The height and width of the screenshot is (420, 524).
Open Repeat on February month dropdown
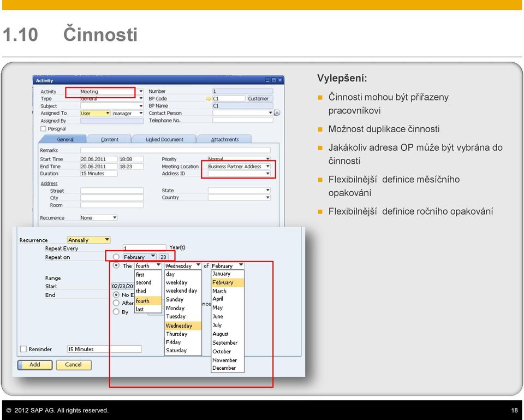click(x=153, y=257)
